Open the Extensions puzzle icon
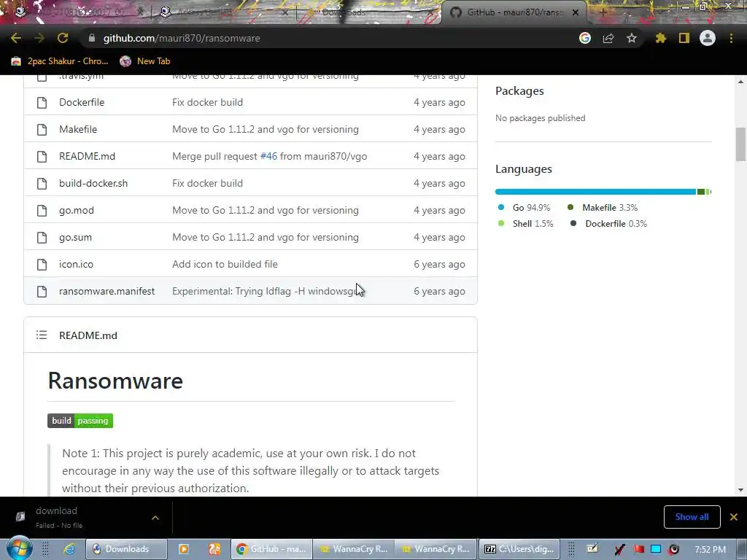Viewport: 747px width, 560px height. click(x=661, y=38)
